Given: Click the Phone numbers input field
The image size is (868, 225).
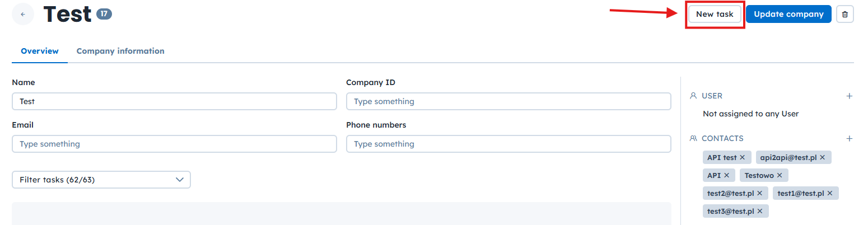Looking at the screenshot, I should (x=508, y=144).
